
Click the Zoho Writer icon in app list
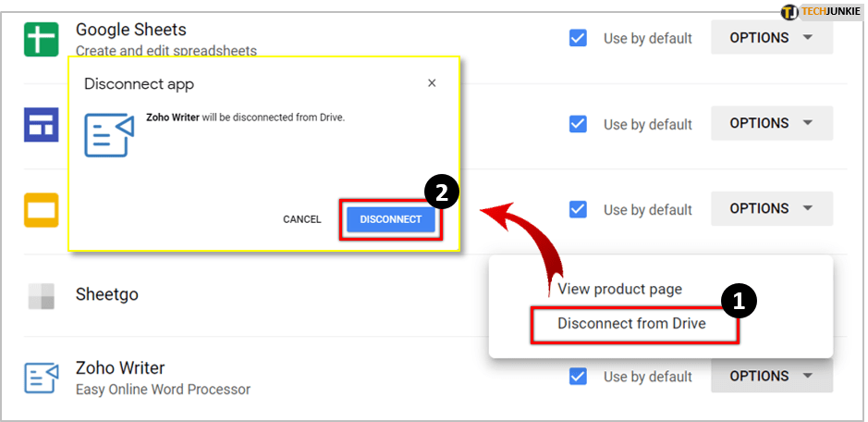41,377
